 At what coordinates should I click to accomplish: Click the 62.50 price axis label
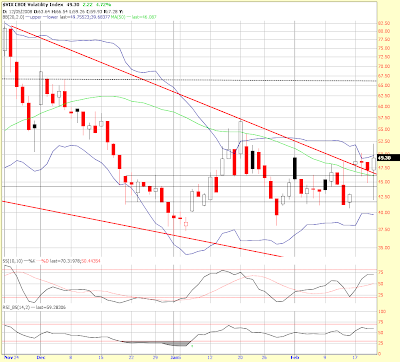(384, 96)
